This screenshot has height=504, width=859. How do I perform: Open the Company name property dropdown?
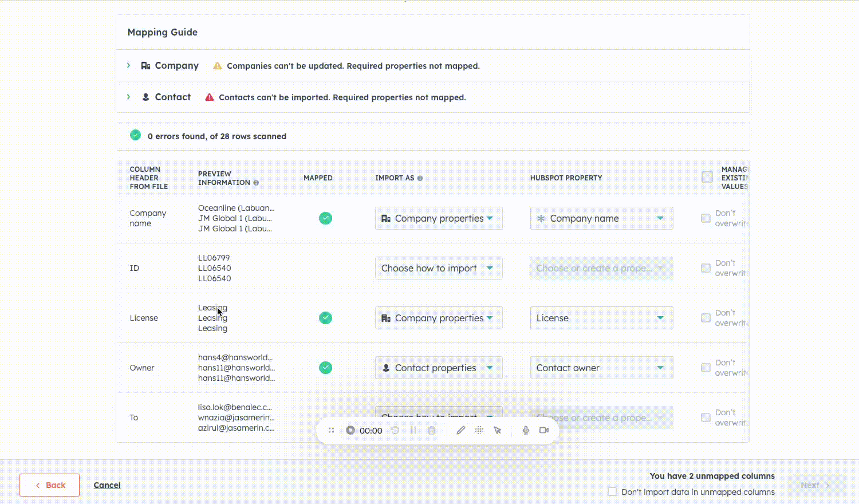point(601,218)
